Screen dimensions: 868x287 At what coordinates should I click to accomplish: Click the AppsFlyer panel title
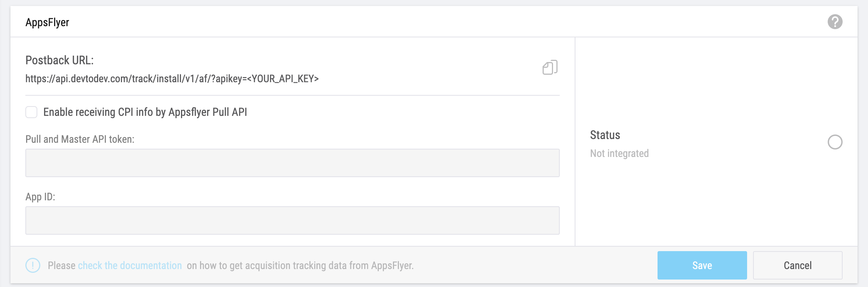(47, 22)
